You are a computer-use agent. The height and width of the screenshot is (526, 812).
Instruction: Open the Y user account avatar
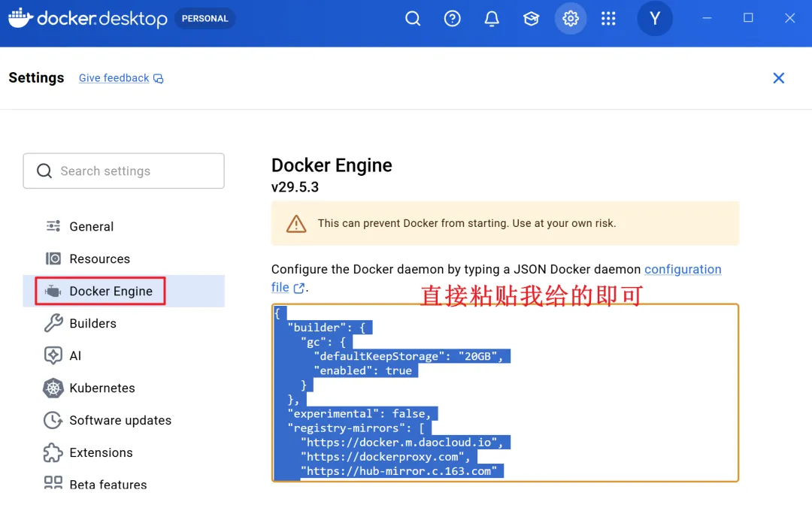tap(655, 19)
